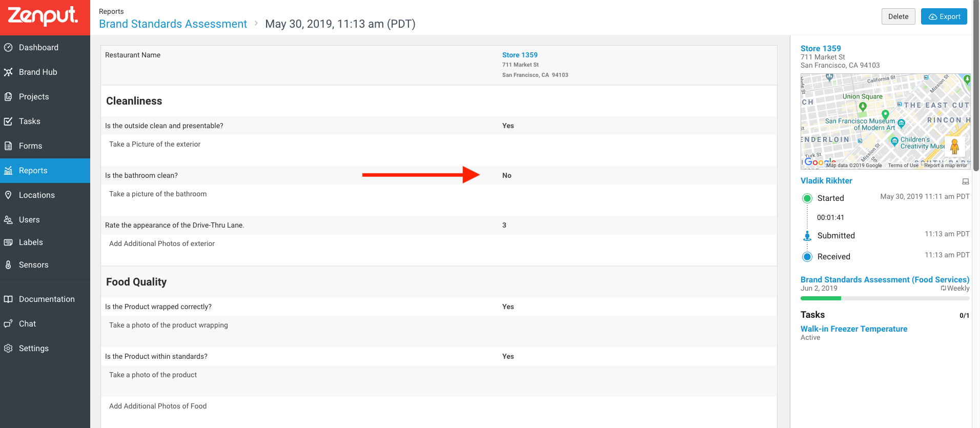This screenshot has width=980, height=428.
Task: Select the Projects icon in sidebar
Action: pyautogui.click(x=8, y=97)
